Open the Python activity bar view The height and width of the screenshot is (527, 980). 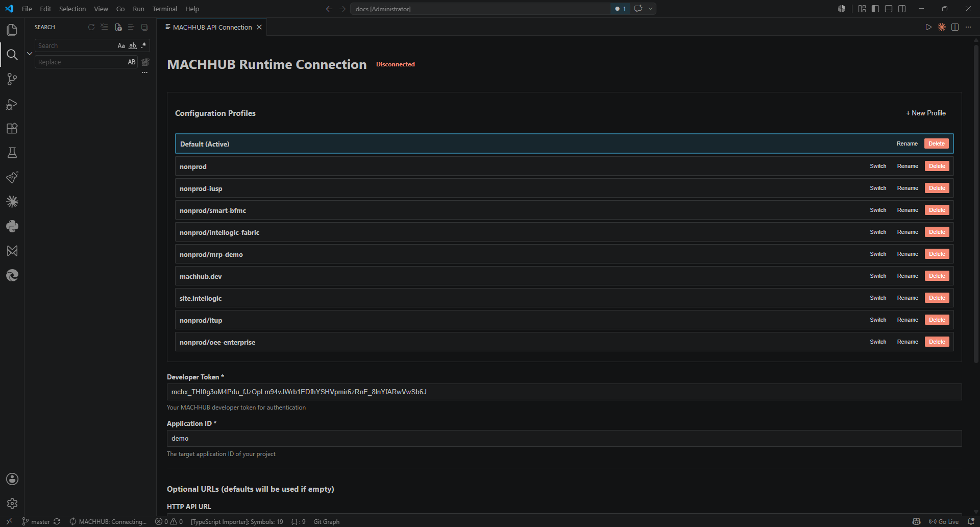tap(12, 226)
